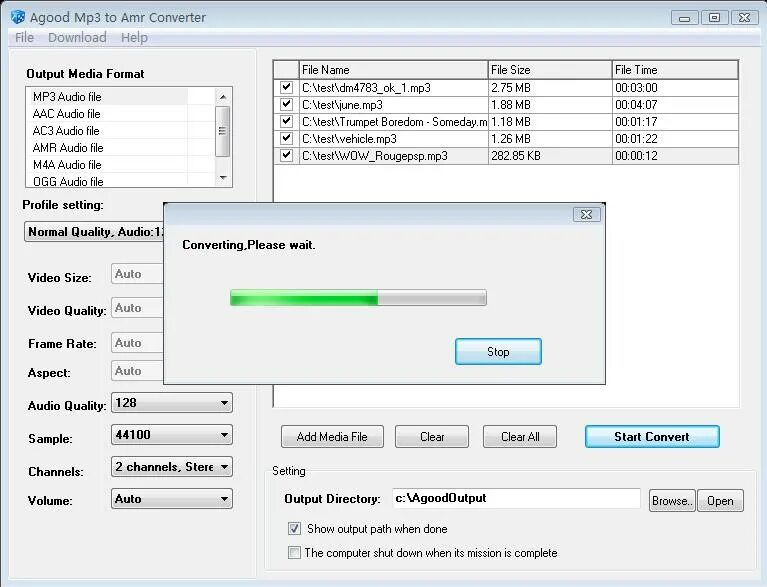Click the 2.75 MB file size cell
This screenshot has width=767, height=587.
click(550, 88)
